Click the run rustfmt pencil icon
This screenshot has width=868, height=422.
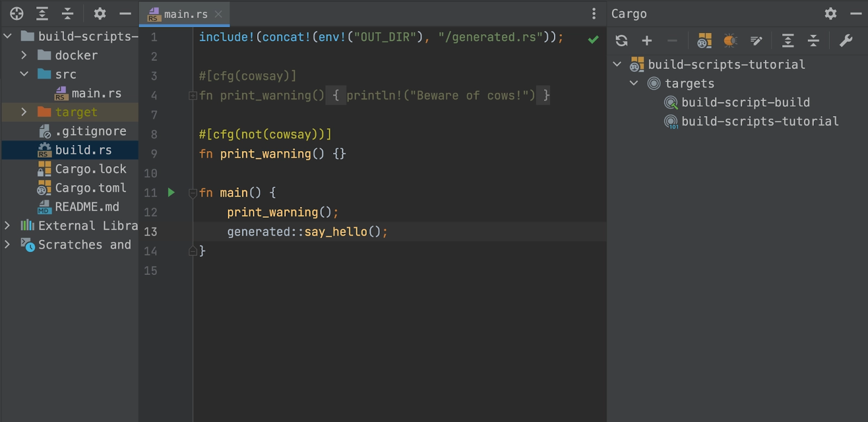[756, 40]
